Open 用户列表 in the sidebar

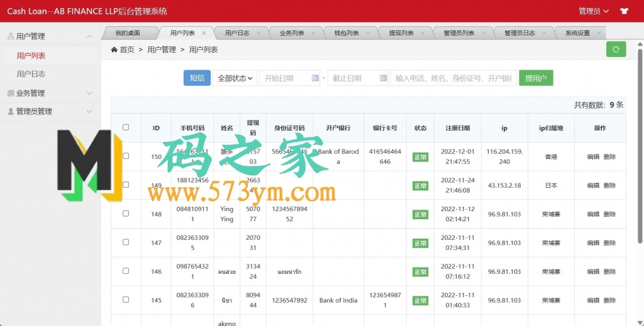pos(31,56)
